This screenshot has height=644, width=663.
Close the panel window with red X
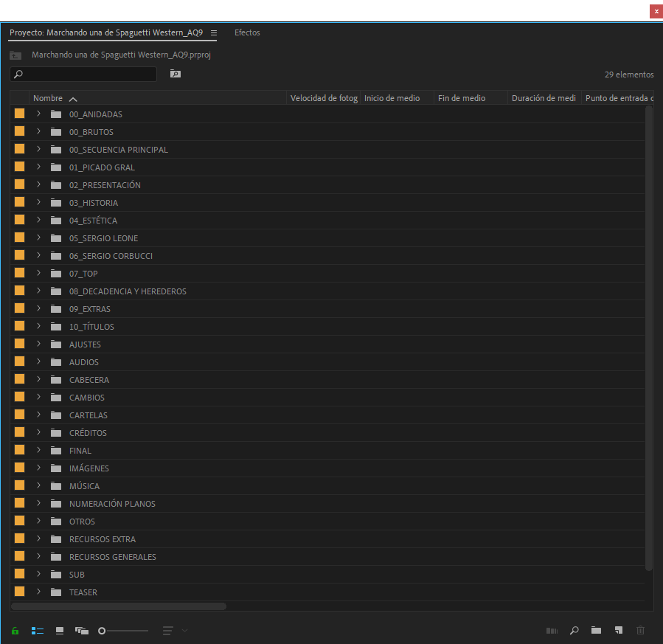coord(656,11)
